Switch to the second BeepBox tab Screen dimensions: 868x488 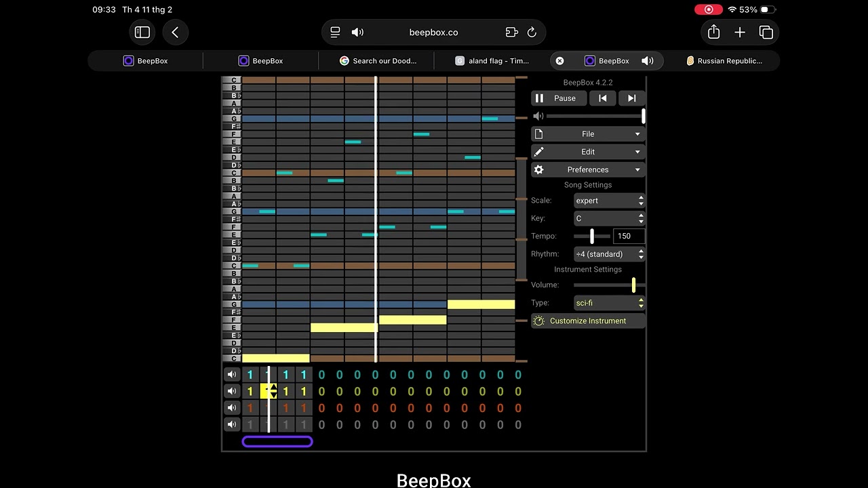(260, 61)
